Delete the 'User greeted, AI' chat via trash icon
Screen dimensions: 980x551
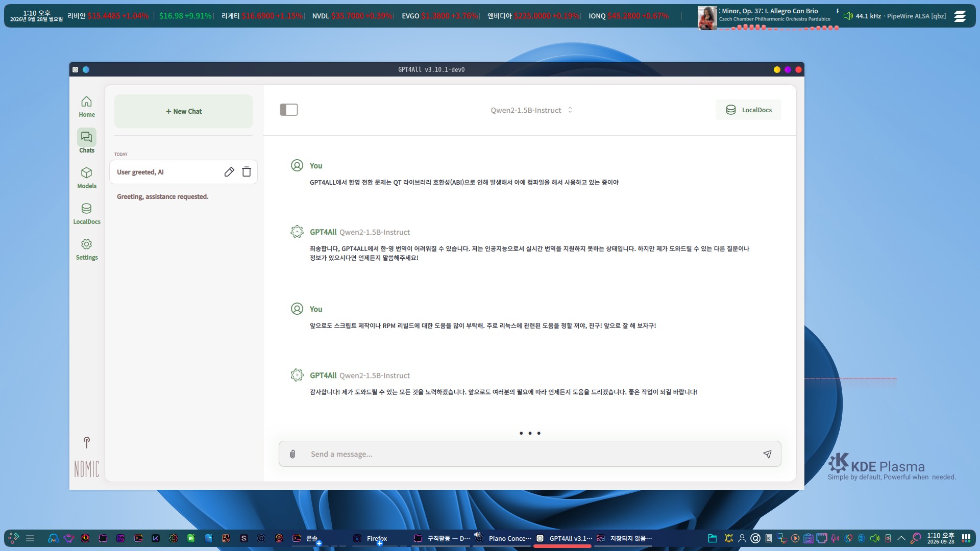click(247, 172)
